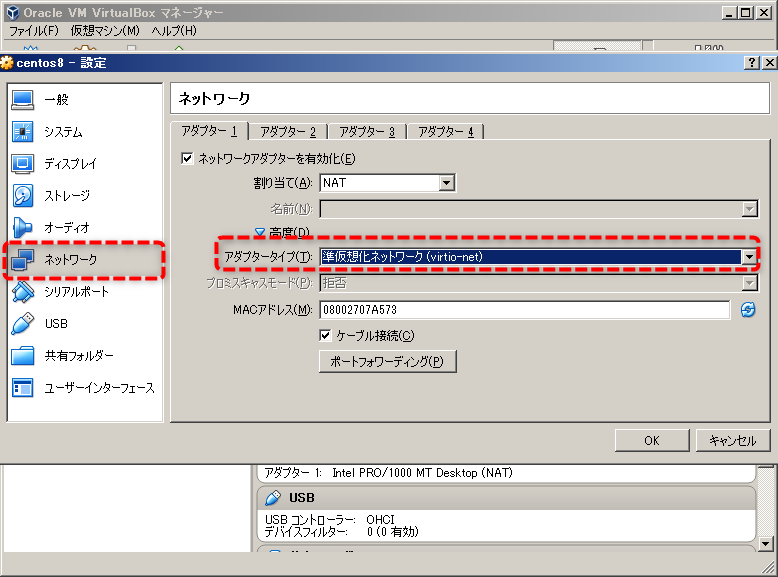Toggle ネットワークアダプターを有効化 checkbox
The width and height of the screenshot is (778, 577).
pos(187,159)
